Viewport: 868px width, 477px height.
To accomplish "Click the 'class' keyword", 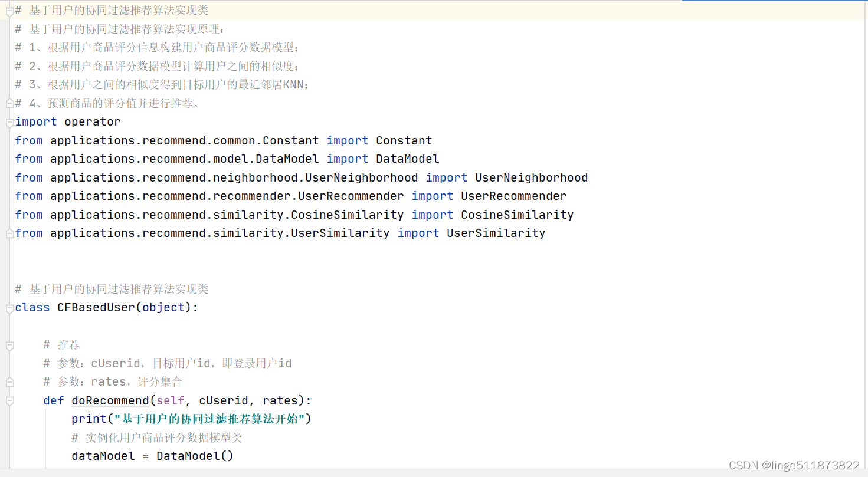I will 32,308.
